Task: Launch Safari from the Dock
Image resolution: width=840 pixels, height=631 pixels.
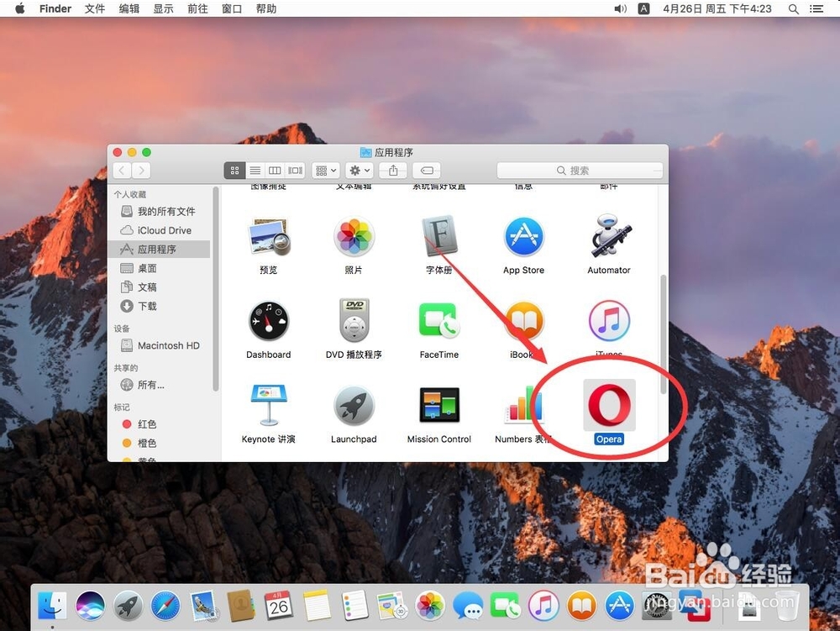Action: pyautogui.click(x=165, y=606)
